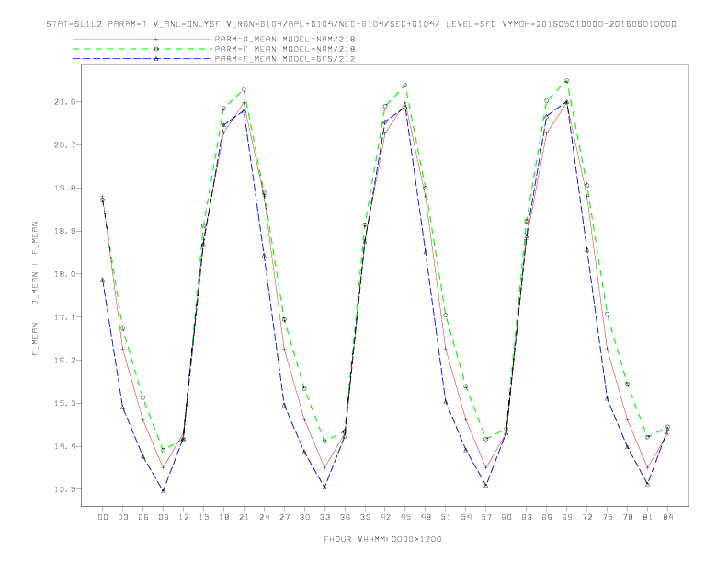Click x-axis tick label 06
The height and width of the screenshot is (563, 728).
pos(143,517)
